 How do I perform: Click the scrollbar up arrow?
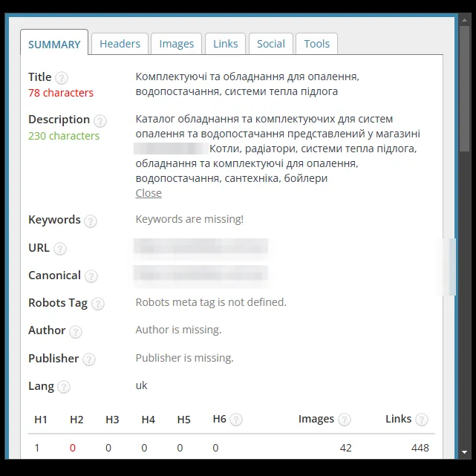click(464, 20)
